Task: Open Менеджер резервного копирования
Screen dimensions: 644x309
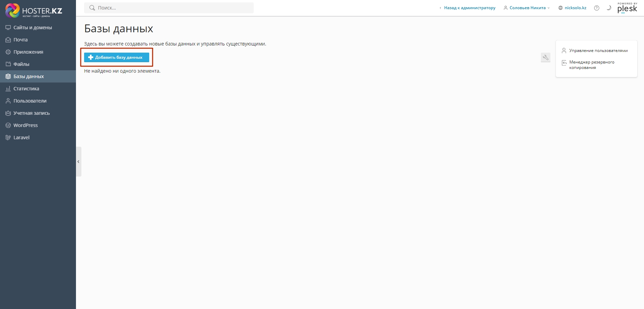Action: pyautogui.click(x=591, y=65)
